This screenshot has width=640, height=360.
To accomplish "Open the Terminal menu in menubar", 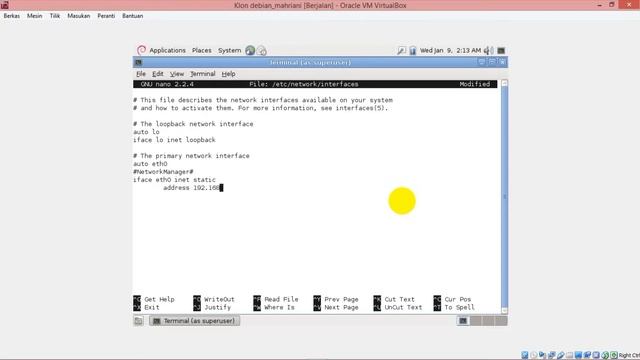I will click(203, 74).
